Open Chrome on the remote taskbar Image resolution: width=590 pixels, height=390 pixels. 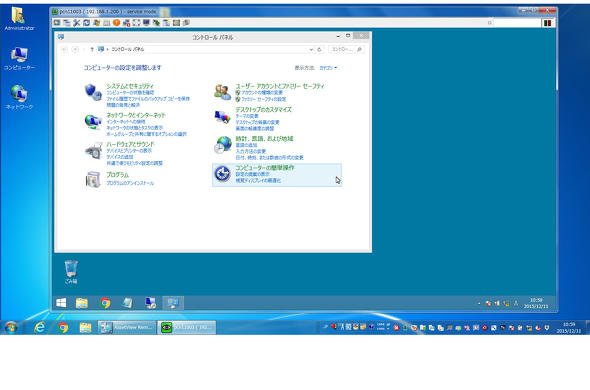click(105, 303)
